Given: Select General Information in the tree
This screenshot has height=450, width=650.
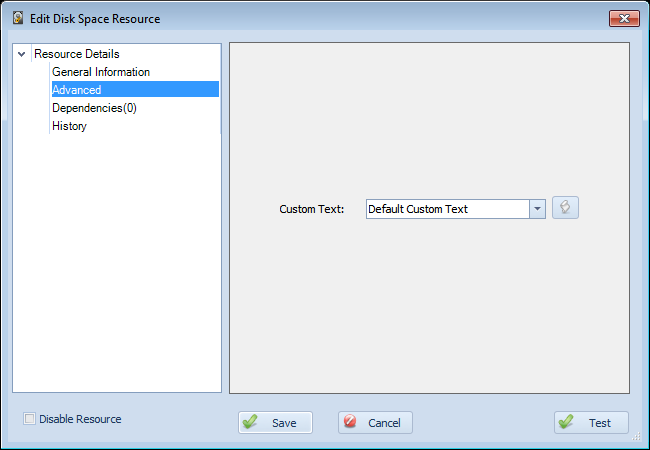Looking at the screenshot, I should (101, 72).
